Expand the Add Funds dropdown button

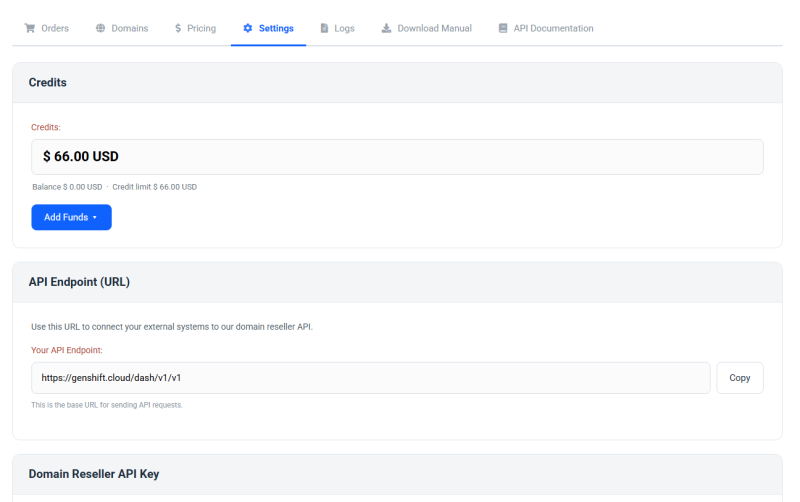[71, 217]
